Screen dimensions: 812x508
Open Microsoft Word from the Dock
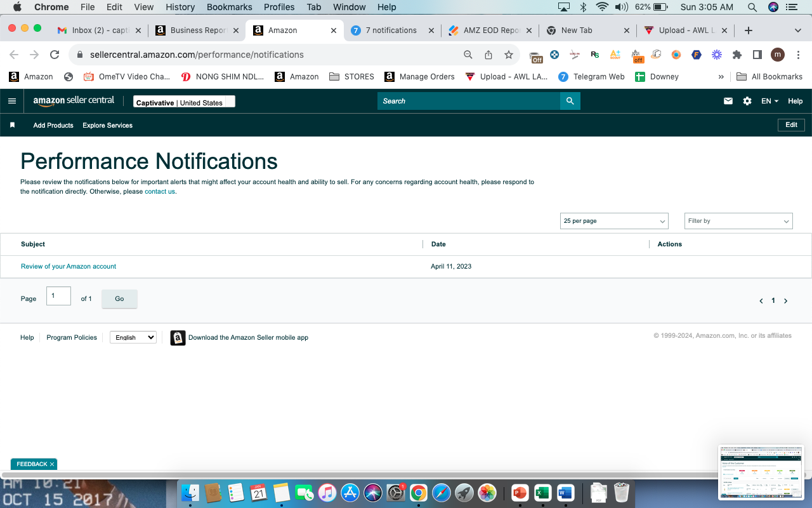click(x=565, y=492)
